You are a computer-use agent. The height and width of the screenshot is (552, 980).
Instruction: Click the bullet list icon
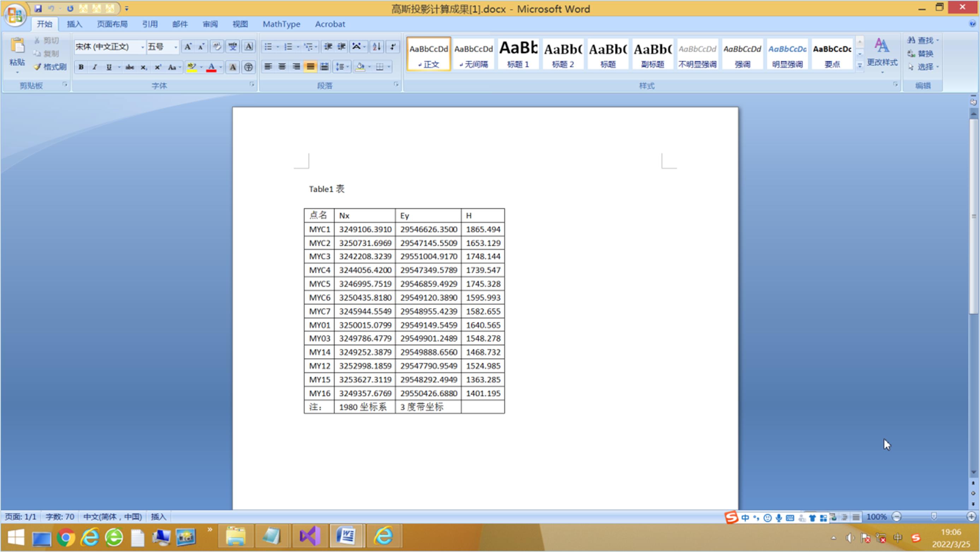click(x=268, y=47)
